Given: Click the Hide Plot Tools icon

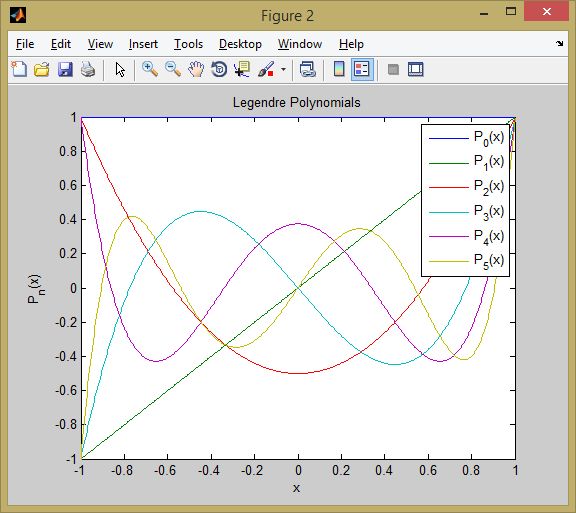Looking at the screenshot, I should pos(393,69).
